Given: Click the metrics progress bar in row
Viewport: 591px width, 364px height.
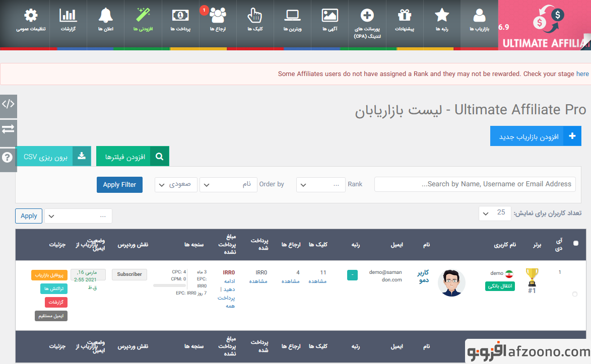Looking at the screenshot, I should coord(170,285).
